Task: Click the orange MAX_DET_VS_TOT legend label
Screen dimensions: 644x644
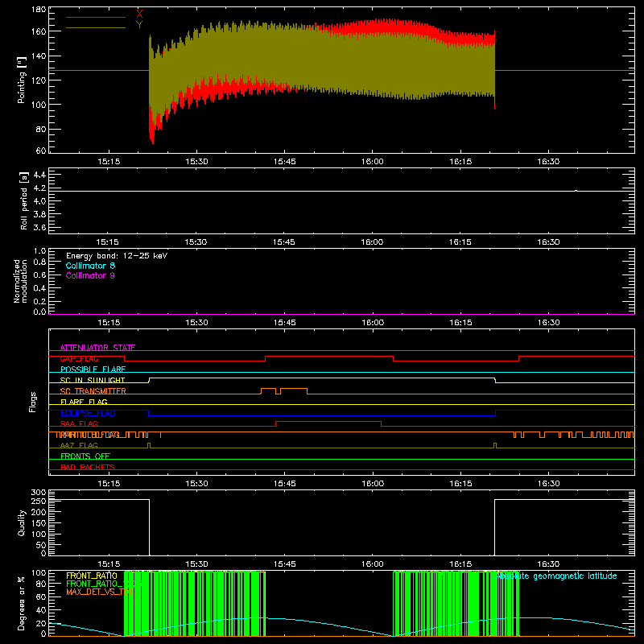Action: coord(99,592)
